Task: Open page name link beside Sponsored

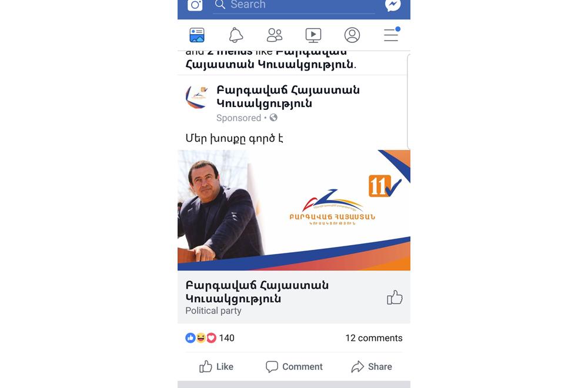Action: pyautogui.click(x=288, y=97)
